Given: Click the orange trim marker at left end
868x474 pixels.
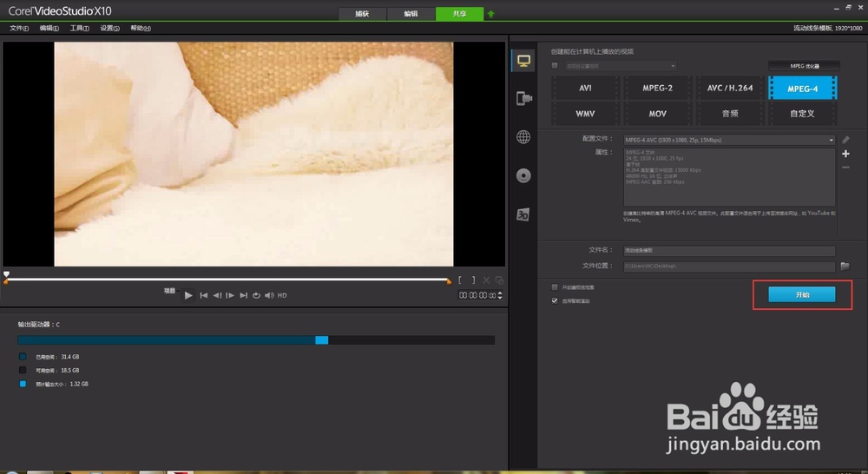Looking at the screenshot, I should (5, 282).
